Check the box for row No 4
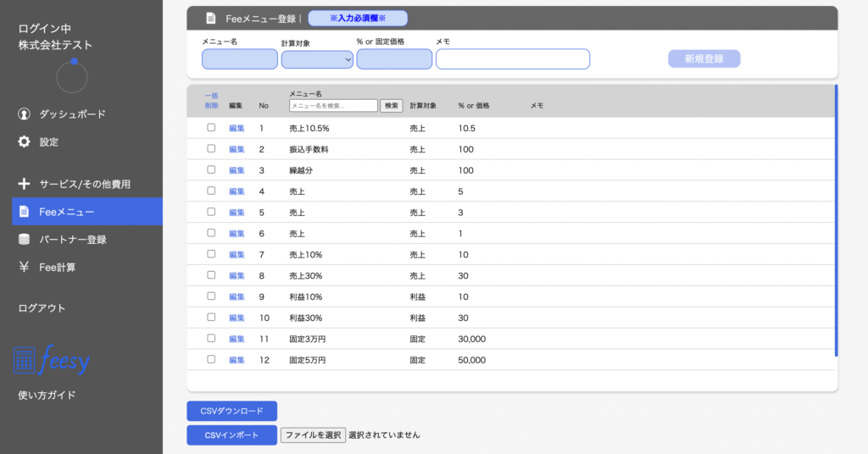The width and height of the screenshot is (868, 454). coord(211,191)
